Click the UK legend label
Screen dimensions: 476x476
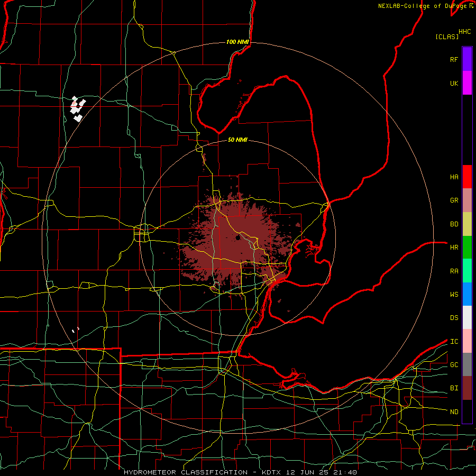point(454,83)
